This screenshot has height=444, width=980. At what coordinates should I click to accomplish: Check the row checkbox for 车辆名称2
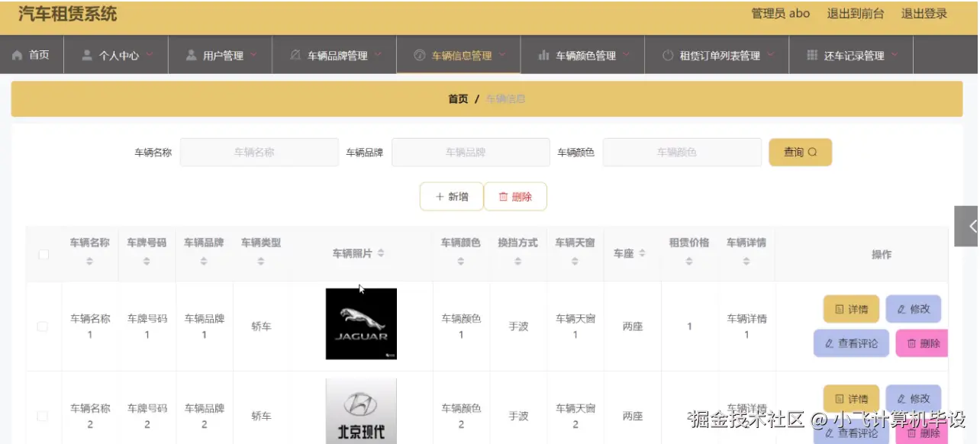point(43,416)
